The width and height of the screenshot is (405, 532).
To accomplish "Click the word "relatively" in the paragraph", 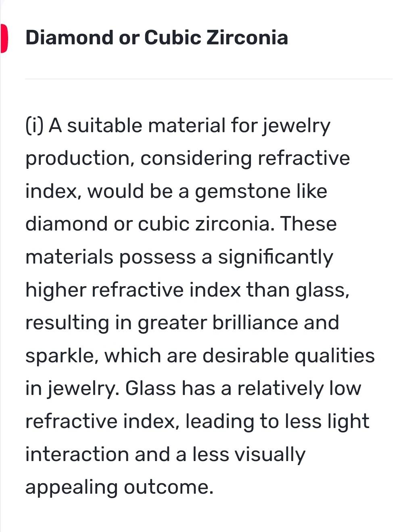I will [280, 389].
